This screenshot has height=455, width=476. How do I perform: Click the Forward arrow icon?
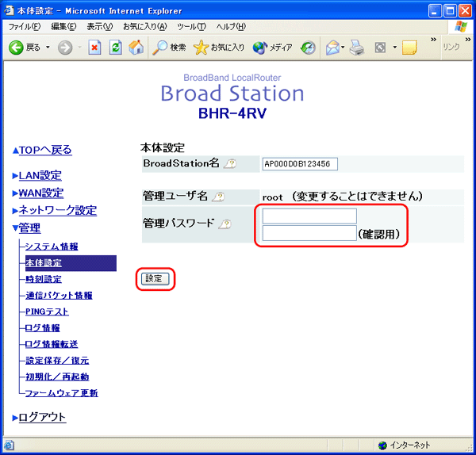(65, 48)
